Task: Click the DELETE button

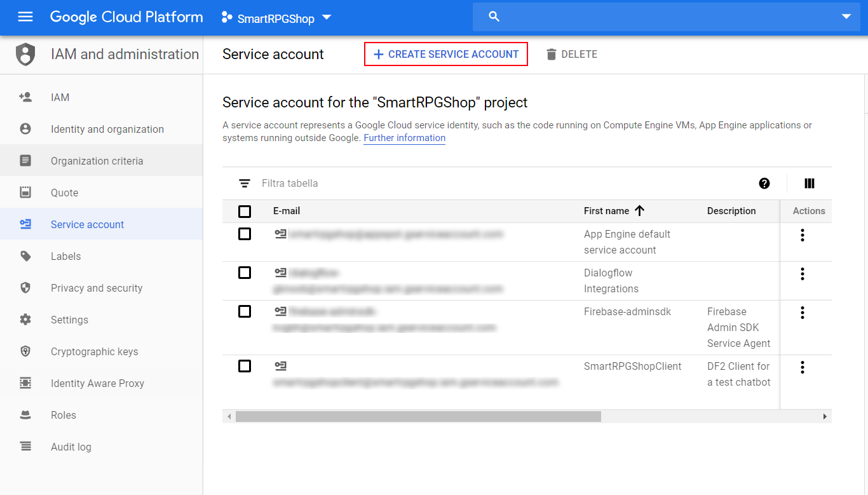Action: (x=572, y=55)
